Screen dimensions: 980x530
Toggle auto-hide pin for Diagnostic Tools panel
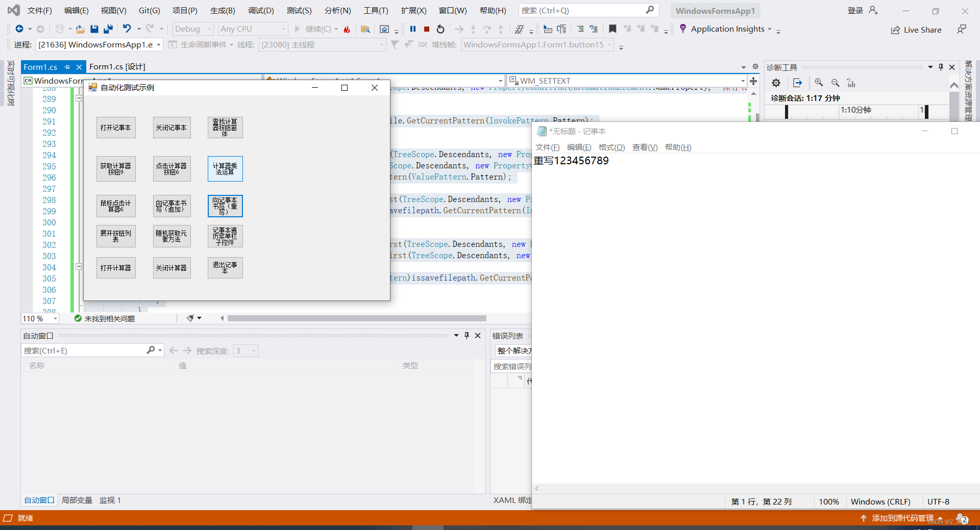click(941, 67)
